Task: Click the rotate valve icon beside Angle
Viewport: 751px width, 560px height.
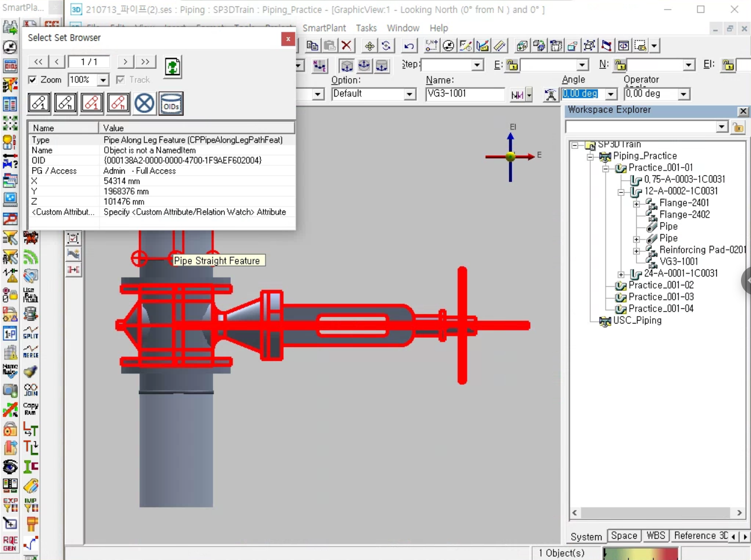Action: pyautogui.click(x=550, y=94)
